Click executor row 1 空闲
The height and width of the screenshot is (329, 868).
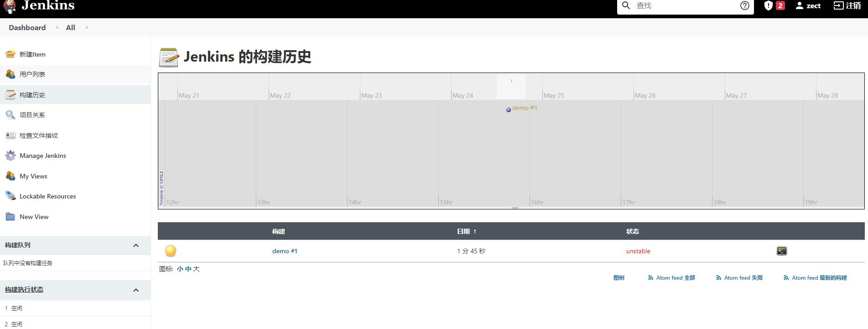pyautogui.click(x=75, y=308)
